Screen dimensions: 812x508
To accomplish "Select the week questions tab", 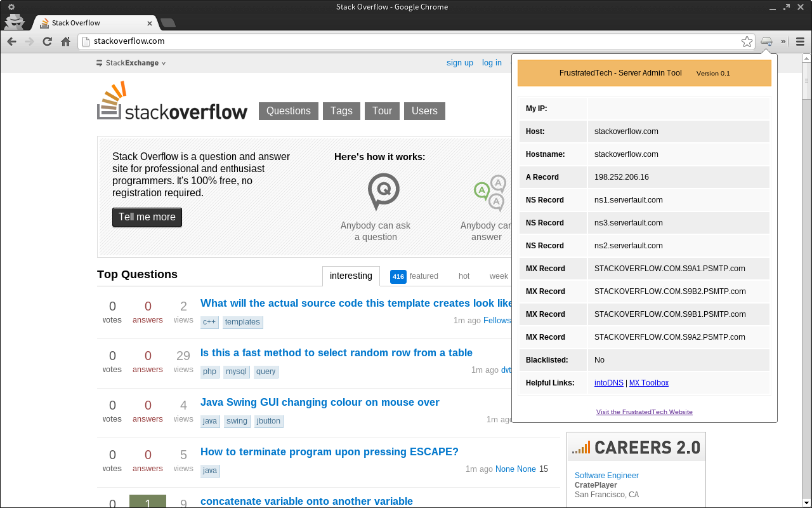I will click(499, 276).
